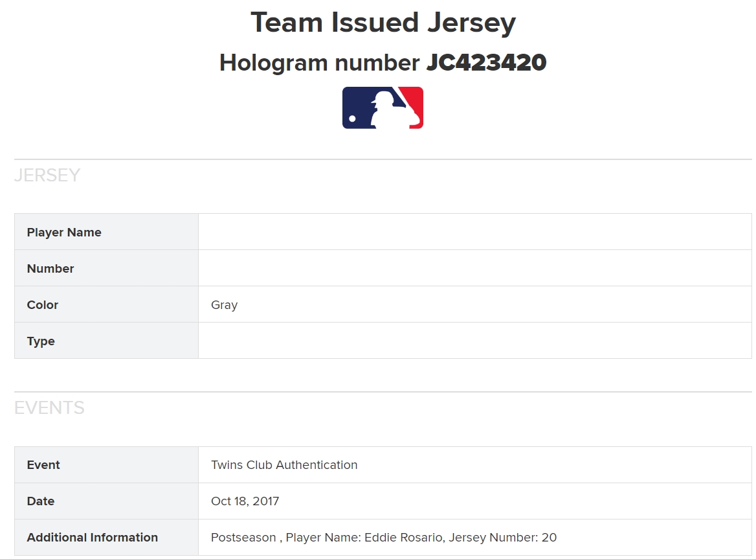Click the Hologram number label text
The width and height of the screenshot is (756, 559).
320,63
